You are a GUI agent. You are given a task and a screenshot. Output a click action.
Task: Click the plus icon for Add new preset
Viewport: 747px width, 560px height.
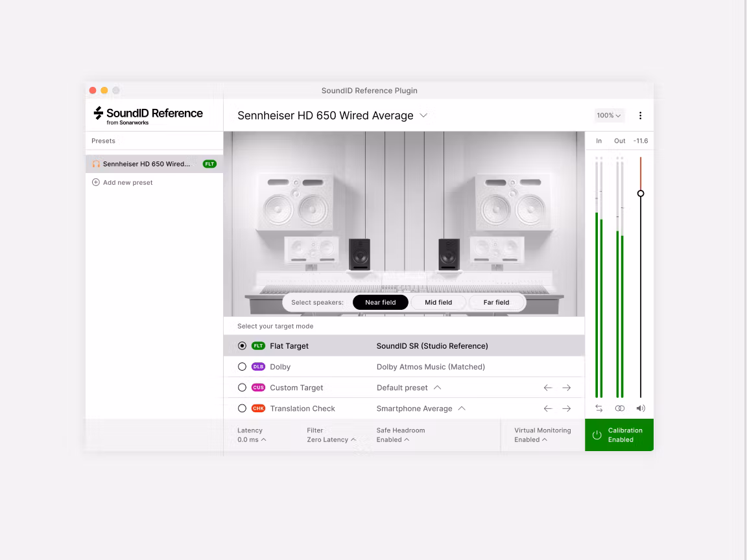click(x=96, y=183)
